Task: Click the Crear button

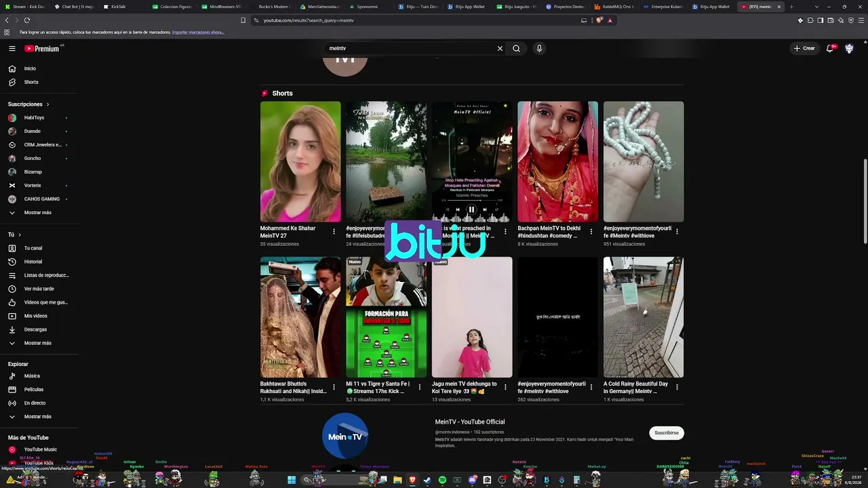Action: coord(805,48)
